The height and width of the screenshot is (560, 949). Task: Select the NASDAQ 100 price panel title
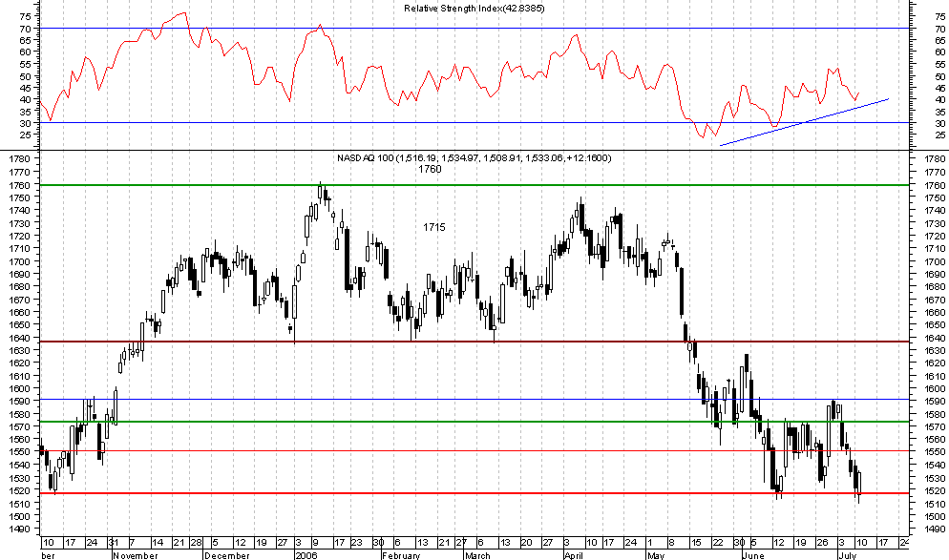pyautogui.click(x=474, y=157)
